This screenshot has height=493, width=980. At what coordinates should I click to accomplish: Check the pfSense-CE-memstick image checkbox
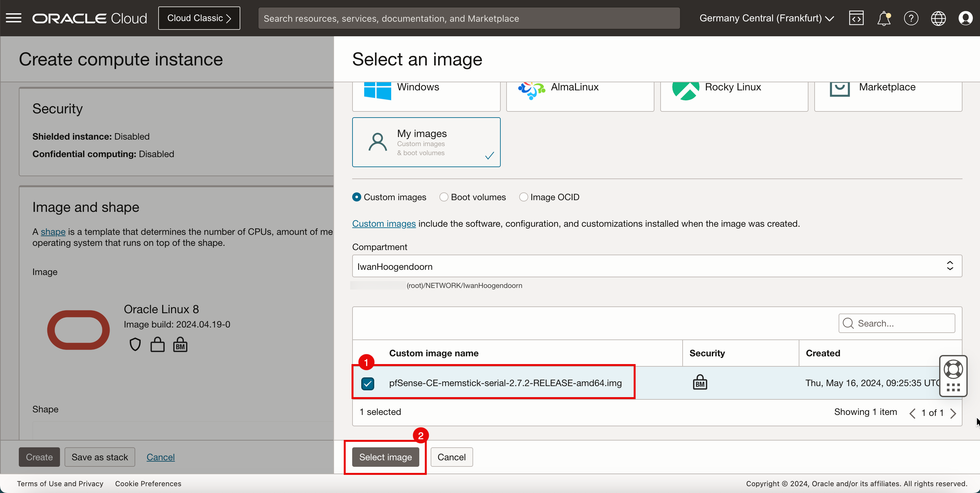(367, 382)
